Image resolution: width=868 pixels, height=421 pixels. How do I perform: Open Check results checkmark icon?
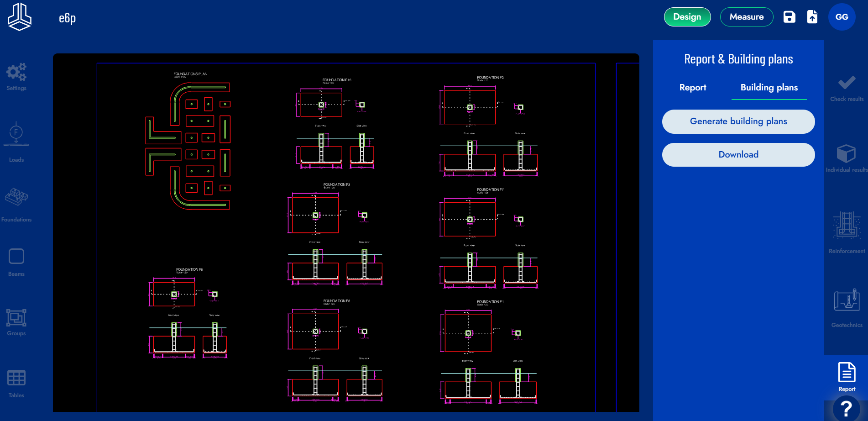847,83
